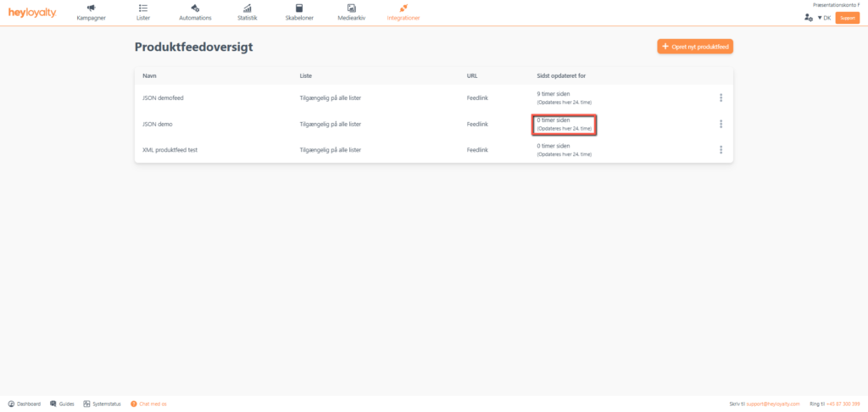Click the orange Support button

click(x=847, y=18)
